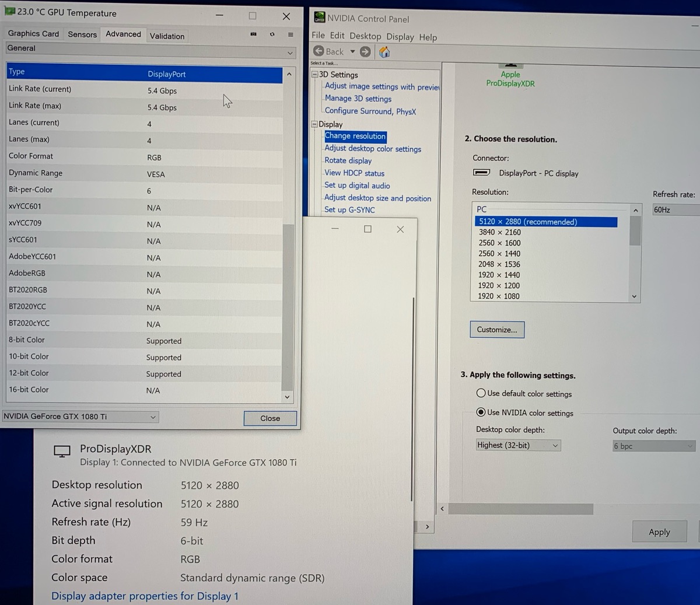The height and width of the screenshot is (605, 700).
Task: Switch to Validation tab
Action: coord(167,36)
